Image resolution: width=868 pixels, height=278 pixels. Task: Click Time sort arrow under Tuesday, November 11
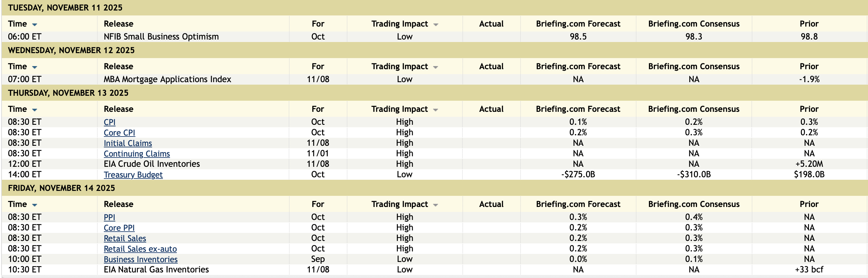pyautogui.click(x=34, y=25)
